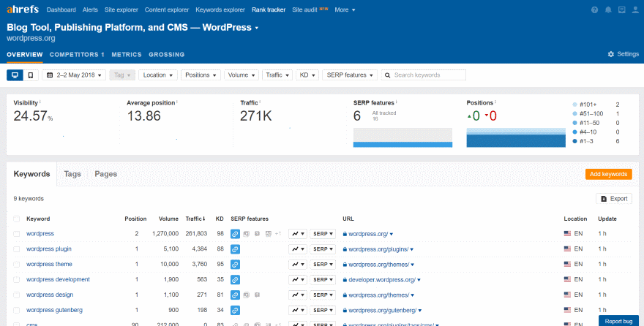Screen dimensions: 644x326
Task: Select the wordpress keyword checkbox
Action: click(16, 234)
